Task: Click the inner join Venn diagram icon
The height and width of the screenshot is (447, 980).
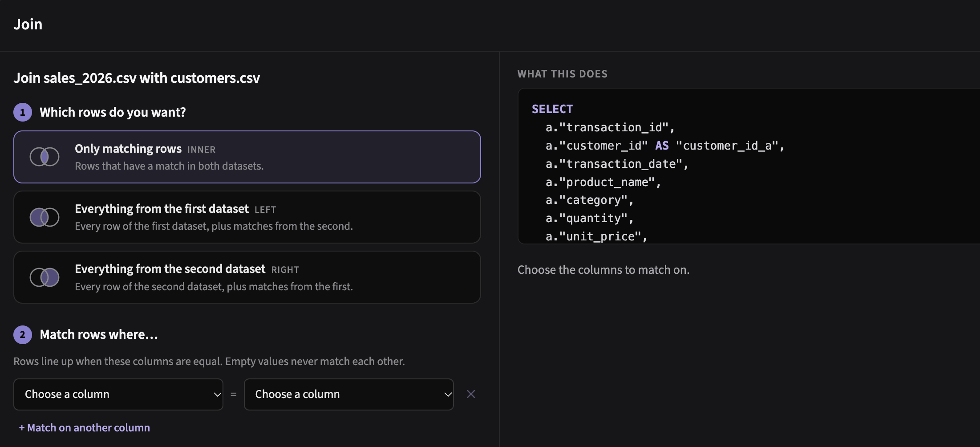Action: 45,157
